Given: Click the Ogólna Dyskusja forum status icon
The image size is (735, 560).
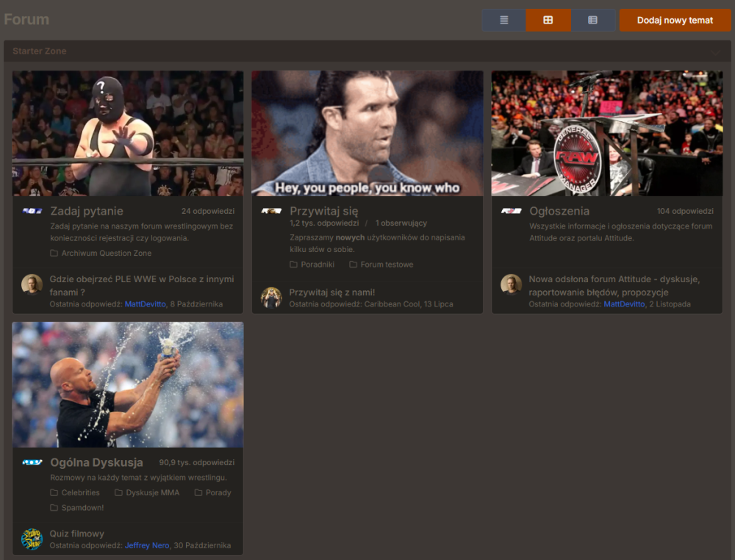Looking at the screenshot, I should pyautogui.click(x=32, y=462).
